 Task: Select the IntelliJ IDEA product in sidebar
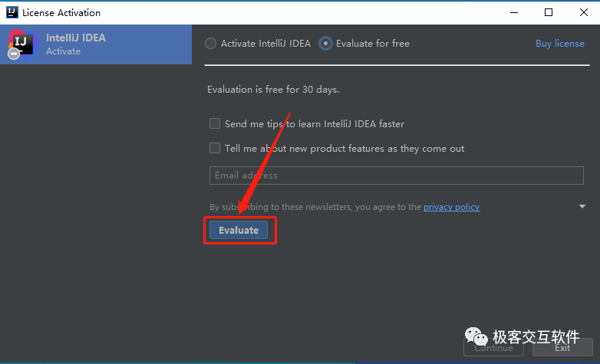[x=96, y=44]
